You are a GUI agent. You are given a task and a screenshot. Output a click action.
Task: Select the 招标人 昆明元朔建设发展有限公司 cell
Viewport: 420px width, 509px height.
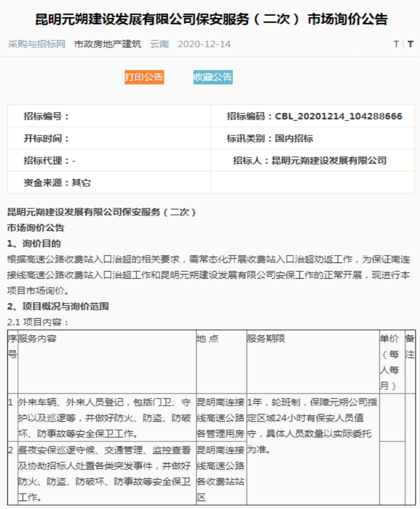click(310, 160)
